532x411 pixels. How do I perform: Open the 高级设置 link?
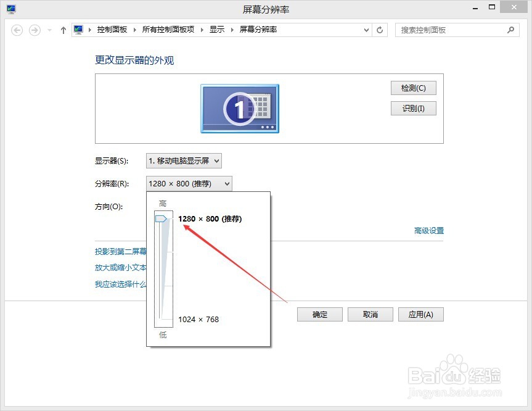429,231
